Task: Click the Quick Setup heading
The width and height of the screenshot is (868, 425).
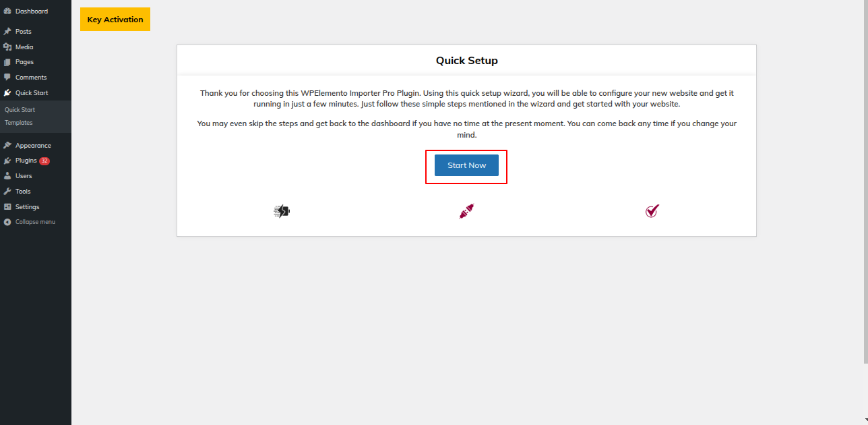Action: (x=467, y=61)
